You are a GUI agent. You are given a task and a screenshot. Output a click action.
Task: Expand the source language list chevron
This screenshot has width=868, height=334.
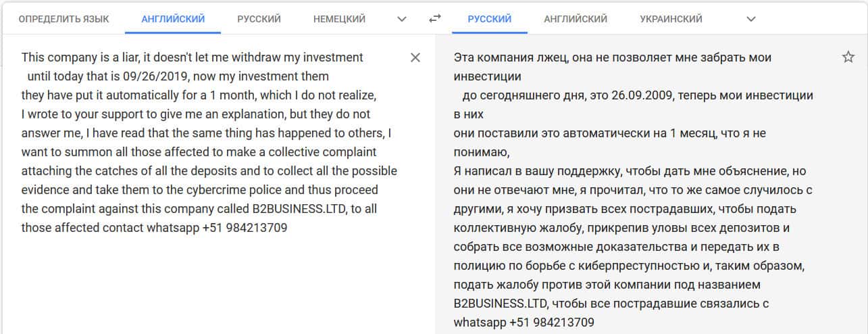click(403, 19)
